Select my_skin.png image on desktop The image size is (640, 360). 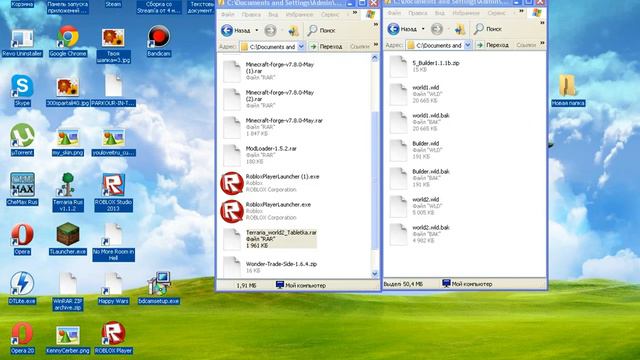pos(68,142)
